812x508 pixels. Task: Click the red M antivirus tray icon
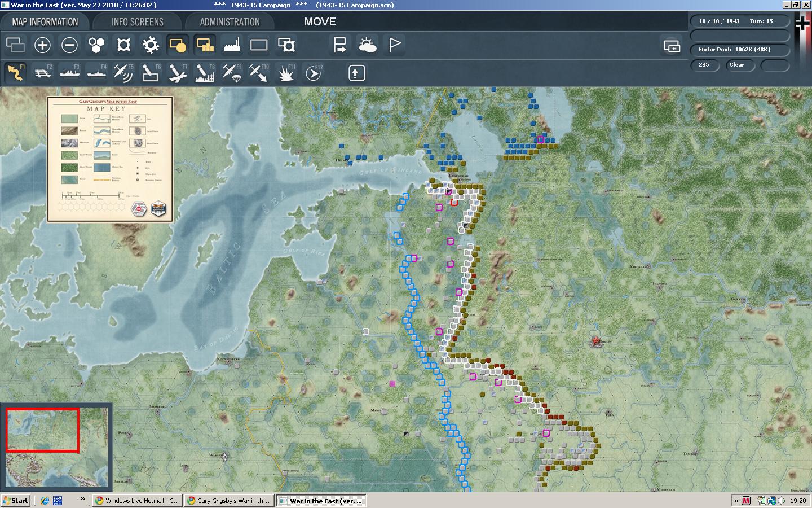[x=747, y=501]
